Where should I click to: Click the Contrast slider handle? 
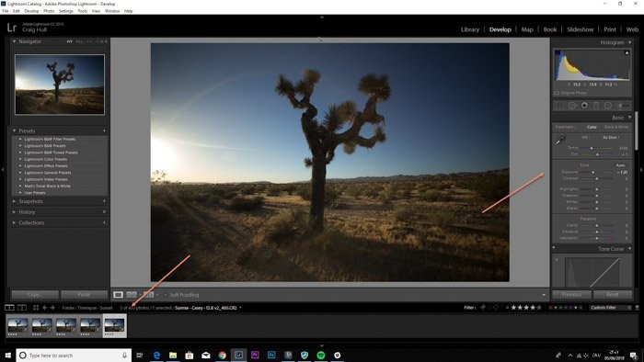tap(597, 179)
